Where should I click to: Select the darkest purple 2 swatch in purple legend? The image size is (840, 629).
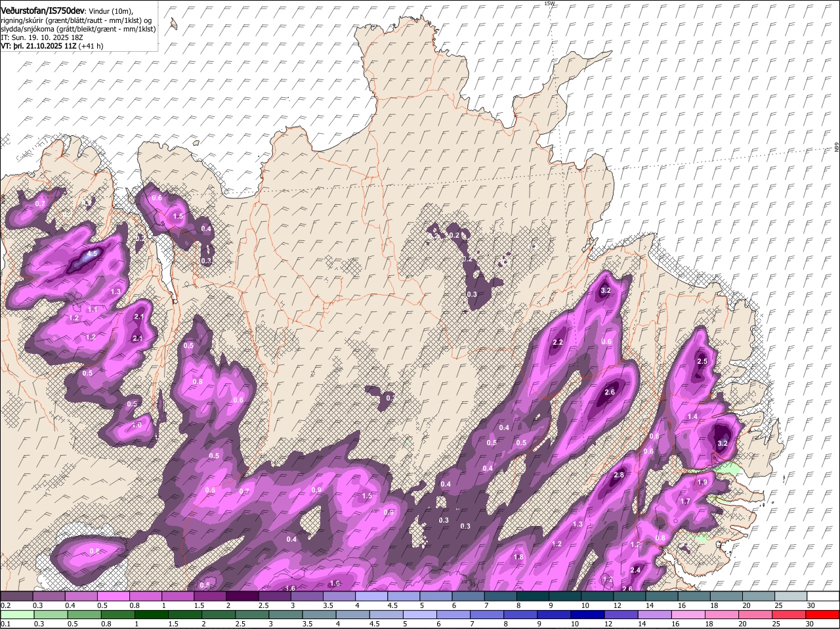[x=242, y=596]
